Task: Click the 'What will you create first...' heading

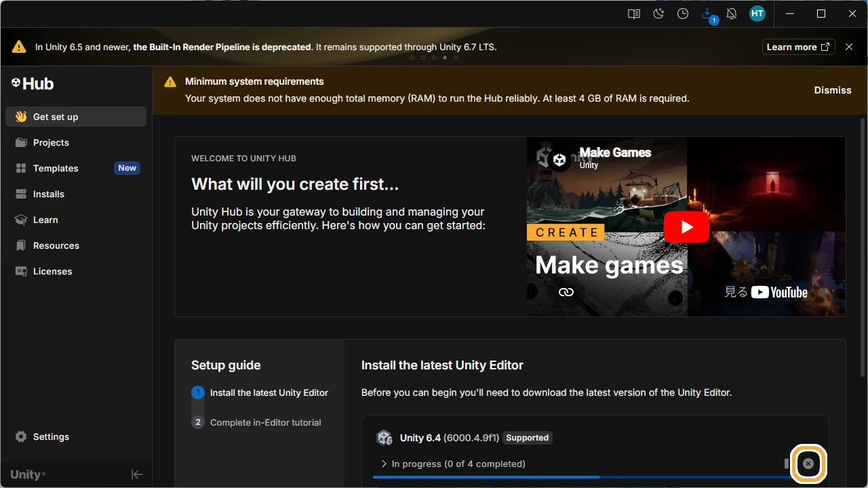Action: pos(295,184)
